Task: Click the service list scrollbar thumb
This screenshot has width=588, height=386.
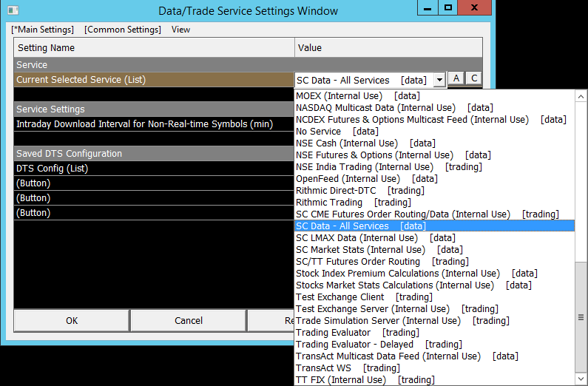Action: tap(581, 317)
